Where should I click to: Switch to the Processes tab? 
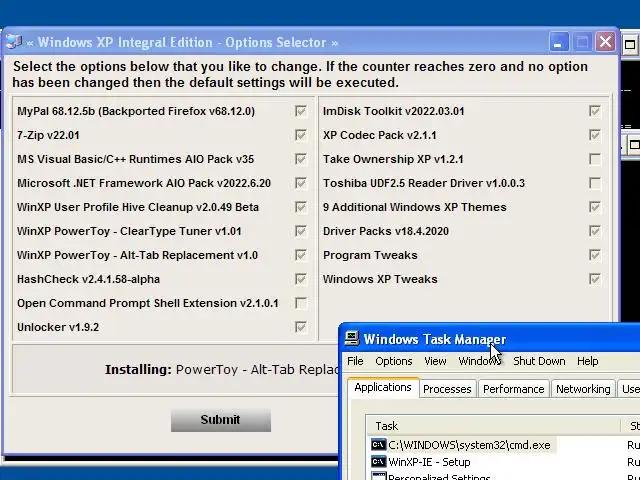(447, 389)
